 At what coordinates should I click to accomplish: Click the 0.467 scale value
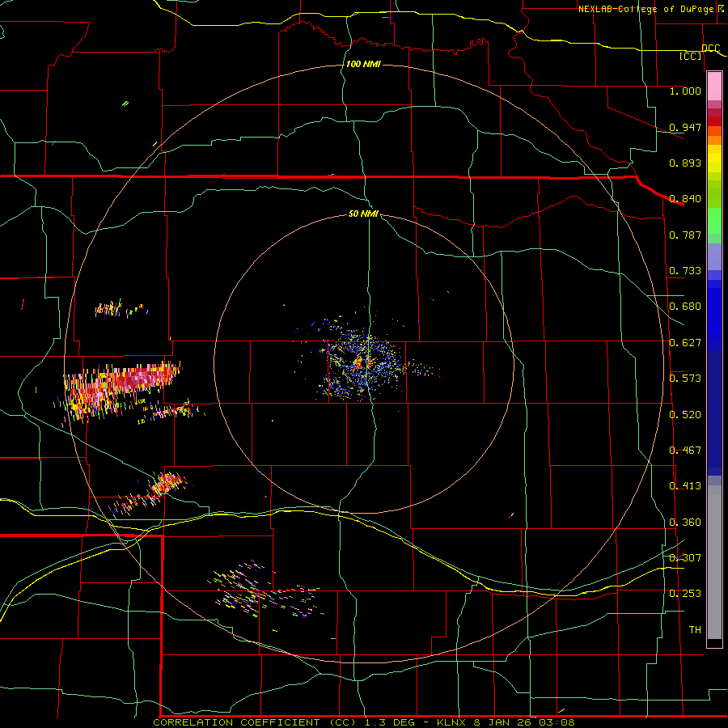[685, 451]
